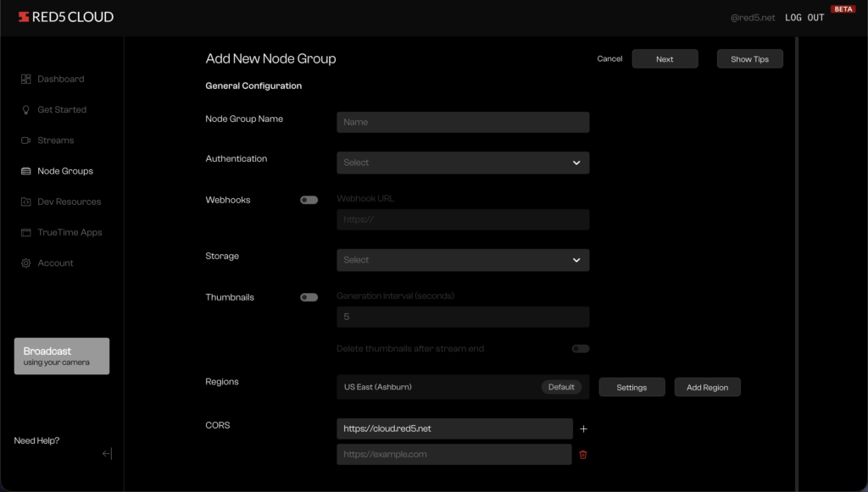Click the Node Groups stack icon

click(25, 171)
